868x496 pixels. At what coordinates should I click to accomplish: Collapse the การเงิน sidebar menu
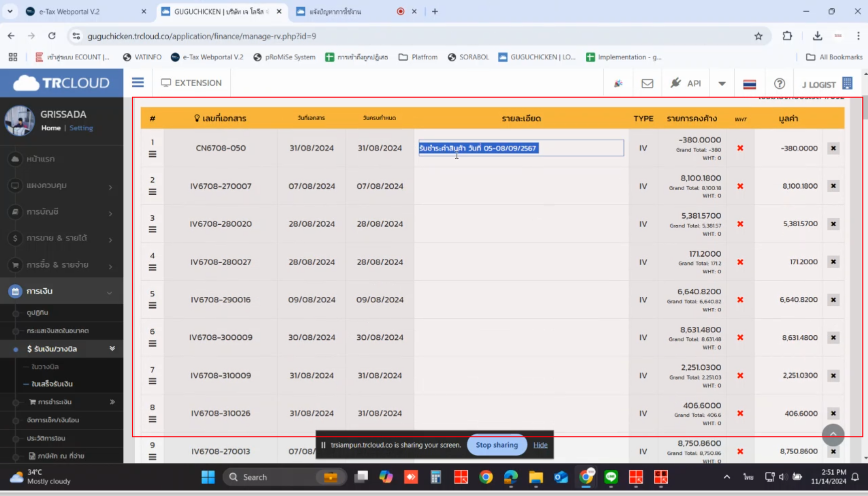click(62, 291)
